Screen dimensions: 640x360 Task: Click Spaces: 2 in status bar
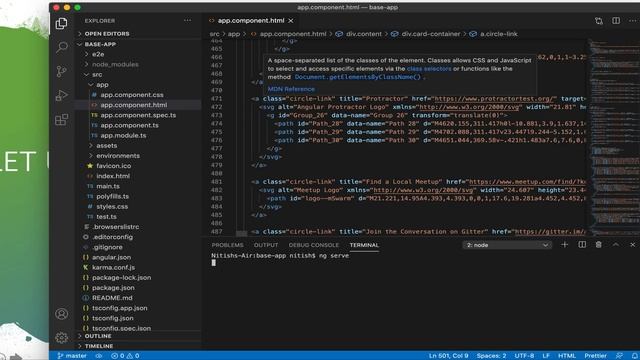(x=491, y=356)
